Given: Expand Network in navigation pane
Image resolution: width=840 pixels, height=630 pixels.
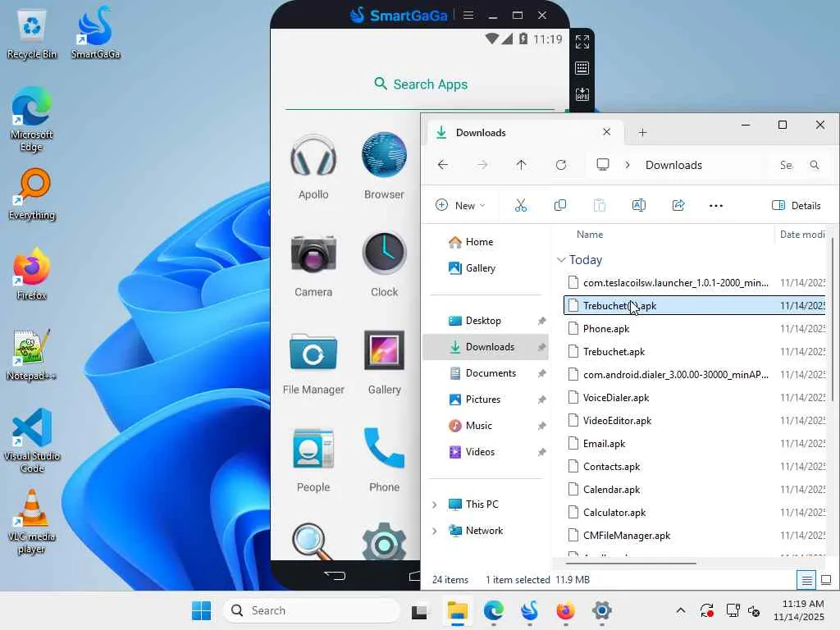Looking at the screenshot, I should pos(435,531).
